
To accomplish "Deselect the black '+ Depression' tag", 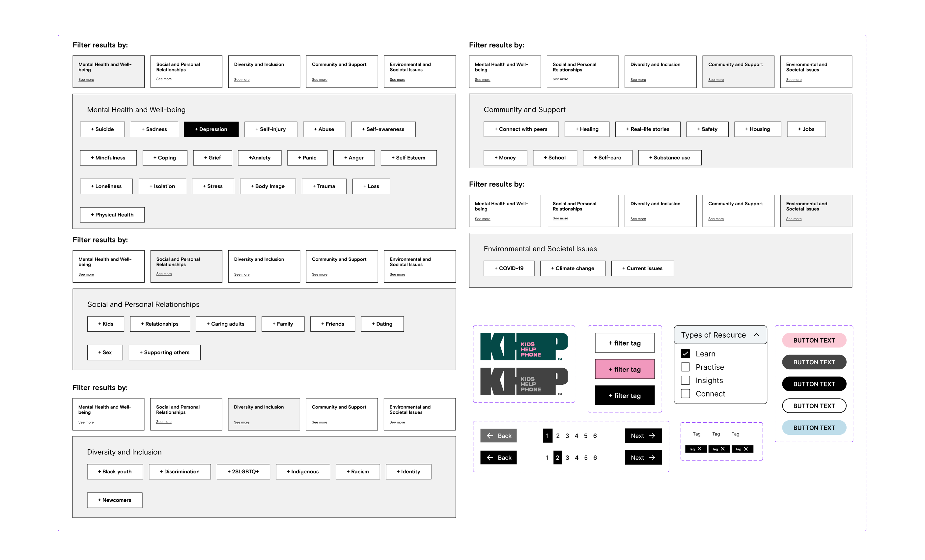I will [211, 129].
